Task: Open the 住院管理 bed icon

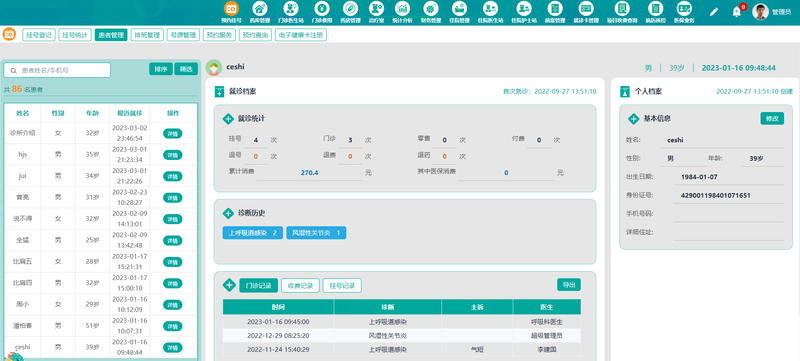Action: coord(459,8)
